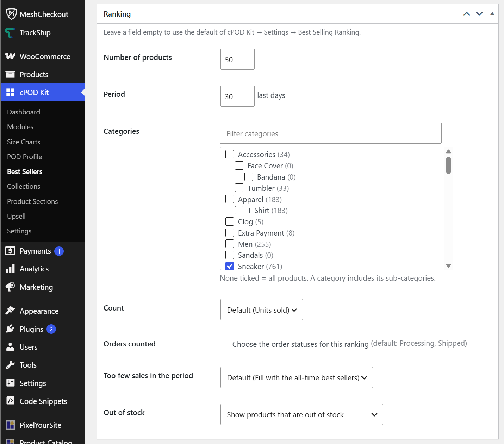
Task: Click the Analytics bar chart icon
Action: (x=10, y=269)
